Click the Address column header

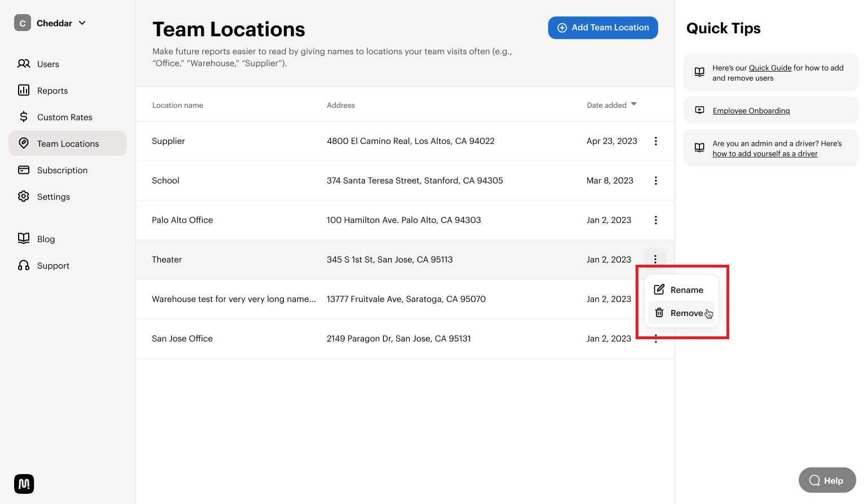[x=341, y=105]
